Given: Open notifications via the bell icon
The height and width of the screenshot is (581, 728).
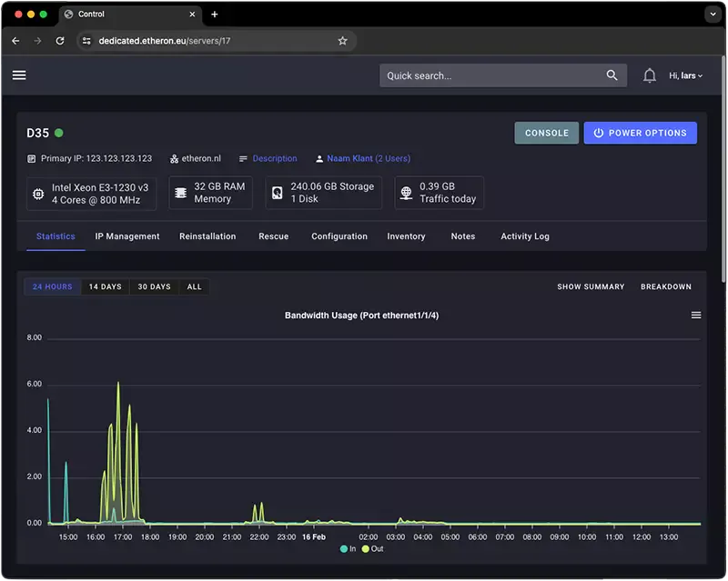Looking at the screenshot, I should [650, 75].
